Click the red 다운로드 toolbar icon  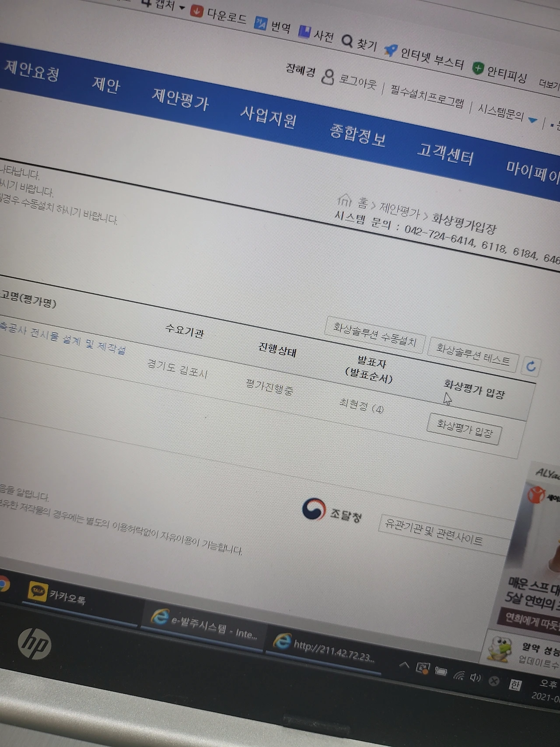(x=197, y=11)
